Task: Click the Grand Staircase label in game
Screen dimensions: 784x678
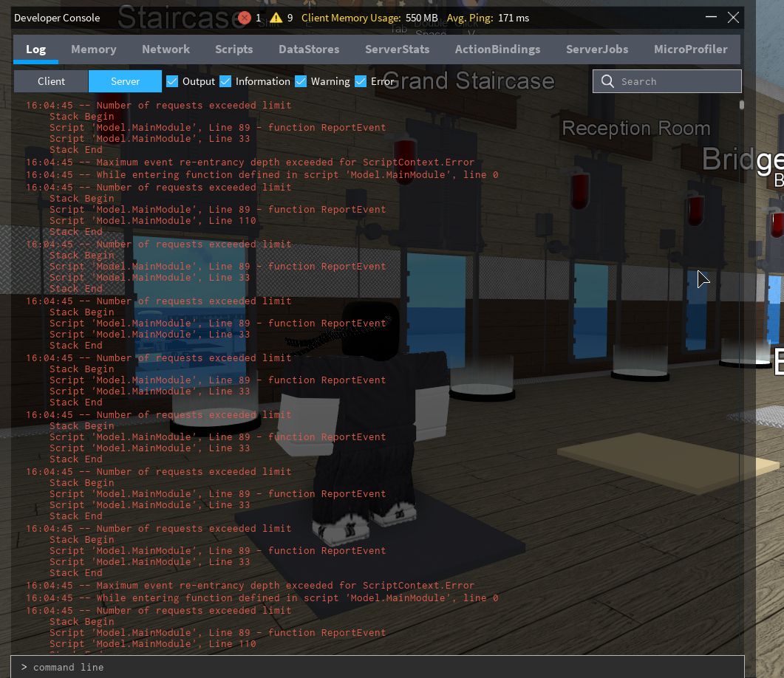Action: [x=468, y=81]
